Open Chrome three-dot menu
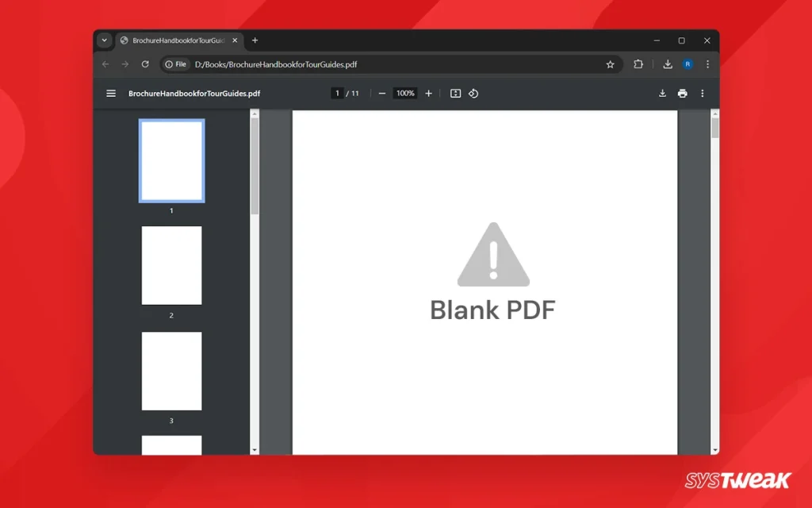Screen dimensions: 812x508 pyautogui.click(x=707, y=64)
